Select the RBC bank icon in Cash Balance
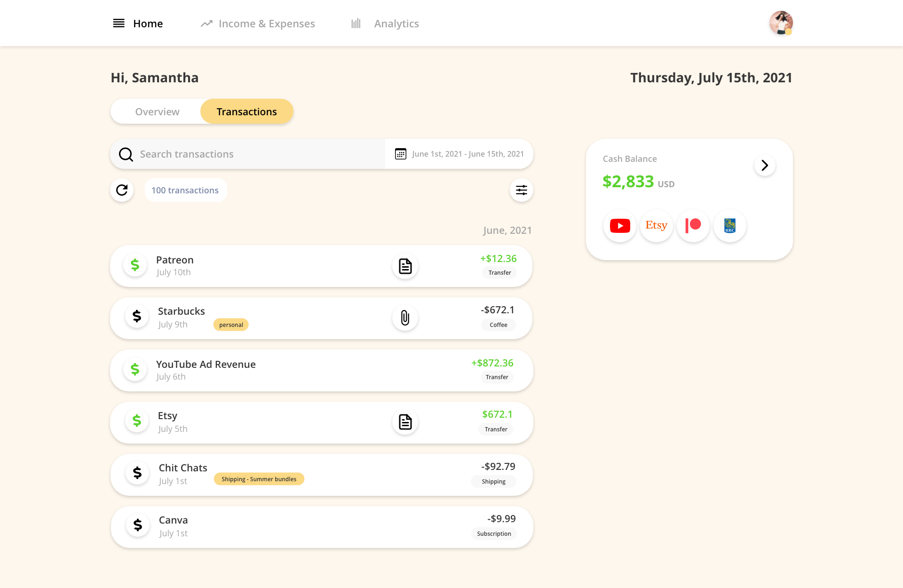The image size is (903, 588). pyautogui.click(x=729, y=226)
